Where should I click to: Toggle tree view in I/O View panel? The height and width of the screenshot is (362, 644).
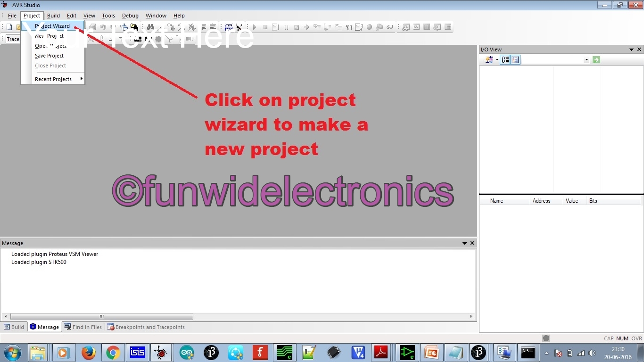(x=505, y=59)
